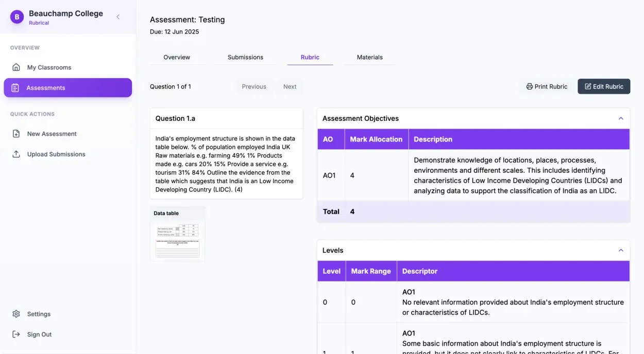The width and height of the screenshot is (644, 354).
Task: Click the printer icon next to Print Rubric
Action: coord(529,86)
